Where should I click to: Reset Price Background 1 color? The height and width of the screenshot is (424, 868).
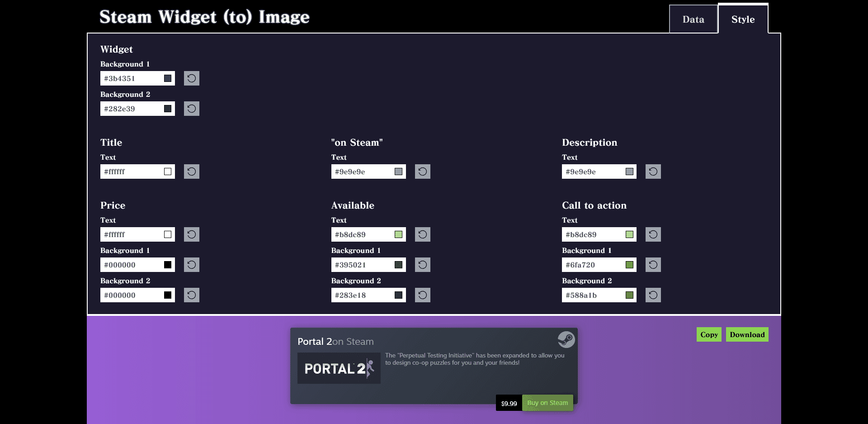(192, 265)
